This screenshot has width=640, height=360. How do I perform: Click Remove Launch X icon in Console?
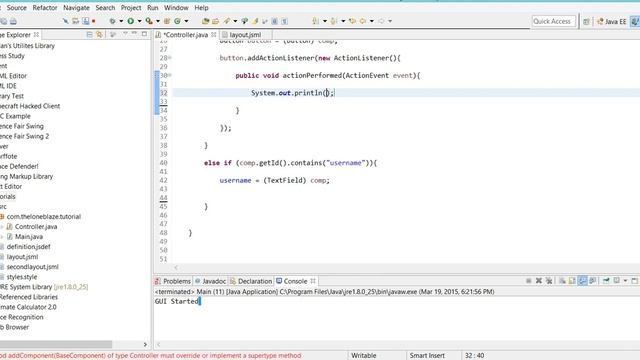point(539,281)
